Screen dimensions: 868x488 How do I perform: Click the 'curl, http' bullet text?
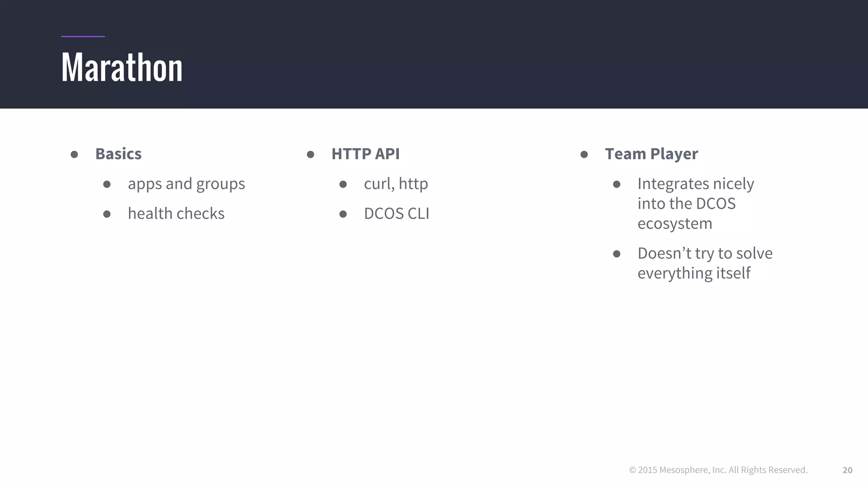[x=396, y=184]
